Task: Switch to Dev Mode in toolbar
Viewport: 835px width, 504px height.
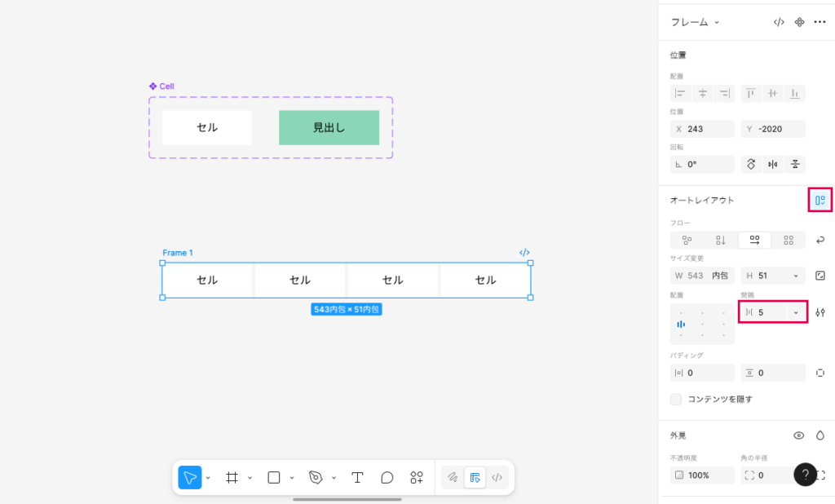Action: 497,477
